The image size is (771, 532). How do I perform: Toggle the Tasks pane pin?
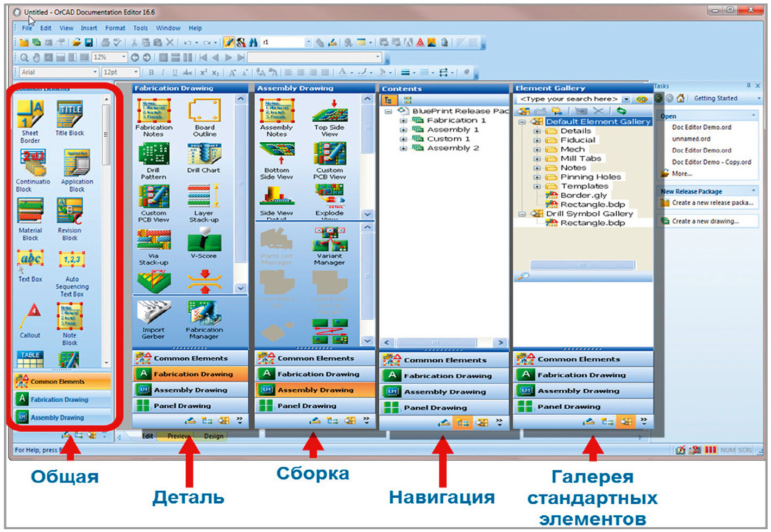[x=748, y=86]
